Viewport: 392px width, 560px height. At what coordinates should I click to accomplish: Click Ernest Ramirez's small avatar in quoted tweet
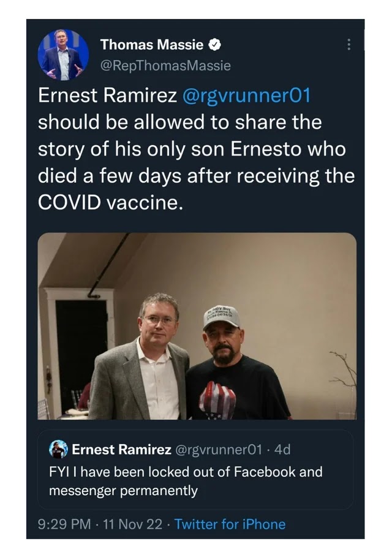(58, 449)
